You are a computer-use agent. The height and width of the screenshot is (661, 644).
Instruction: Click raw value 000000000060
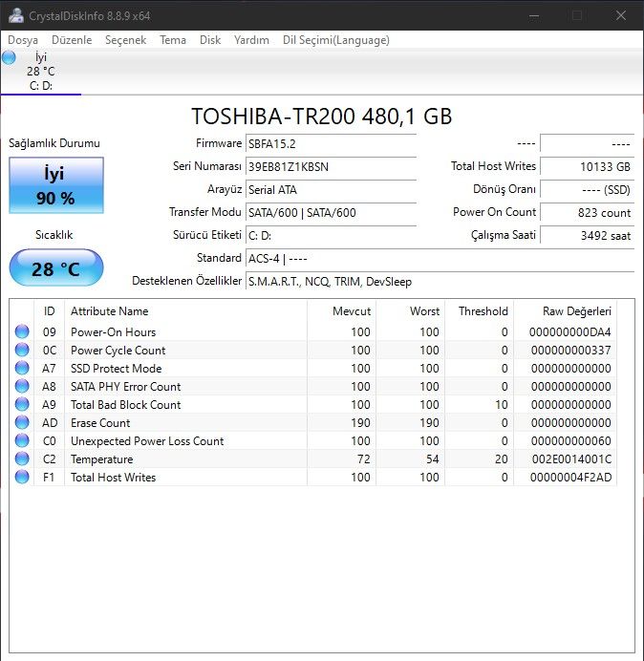click(x=570, y=441)
